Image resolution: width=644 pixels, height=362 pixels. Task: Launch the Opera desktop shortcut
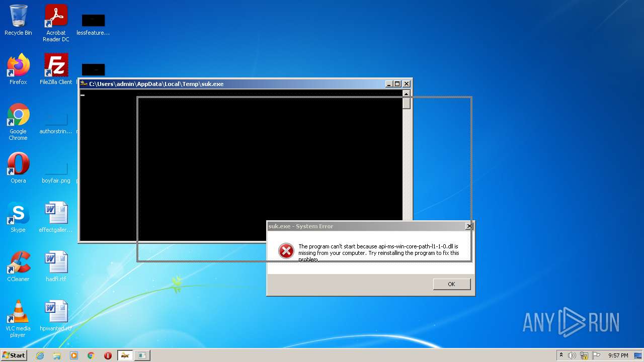[x=18, y=168]
